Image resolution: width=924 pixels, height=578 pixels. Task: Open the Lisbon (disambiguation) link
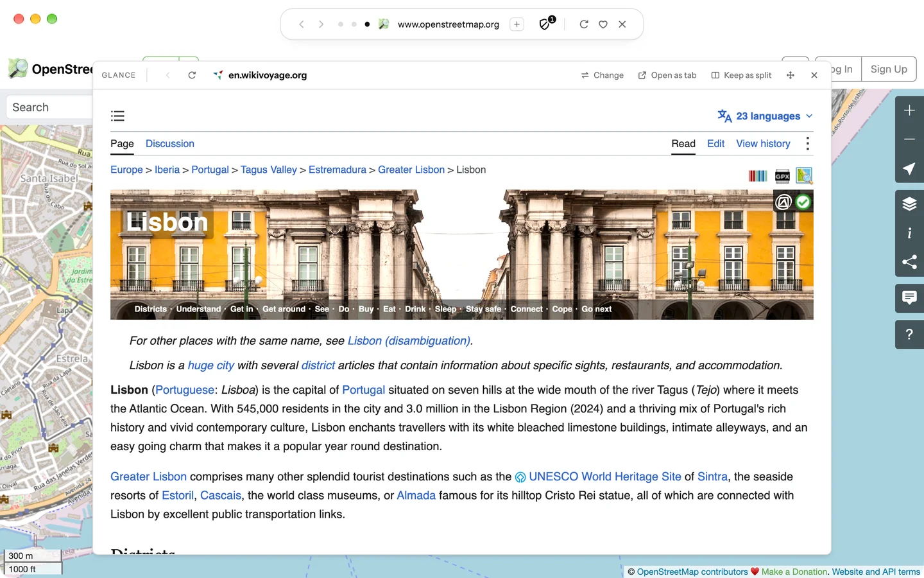click(x=409, y=341)
